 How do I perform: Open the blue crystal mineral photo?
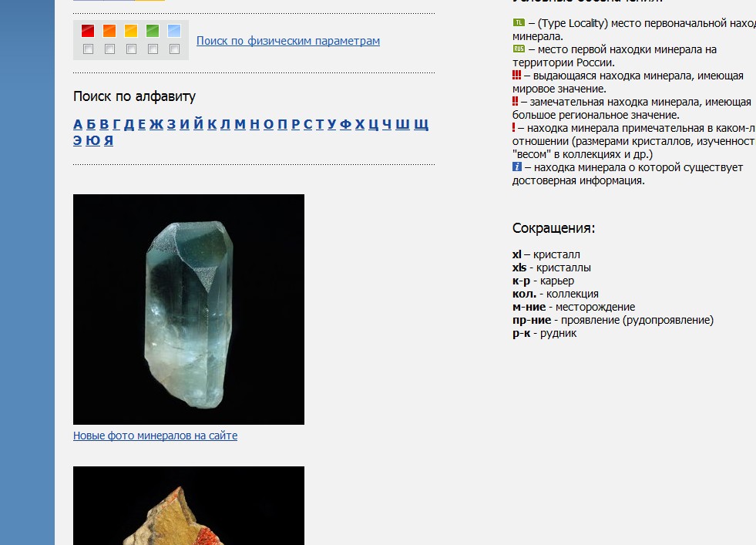[x=189, y=309]
